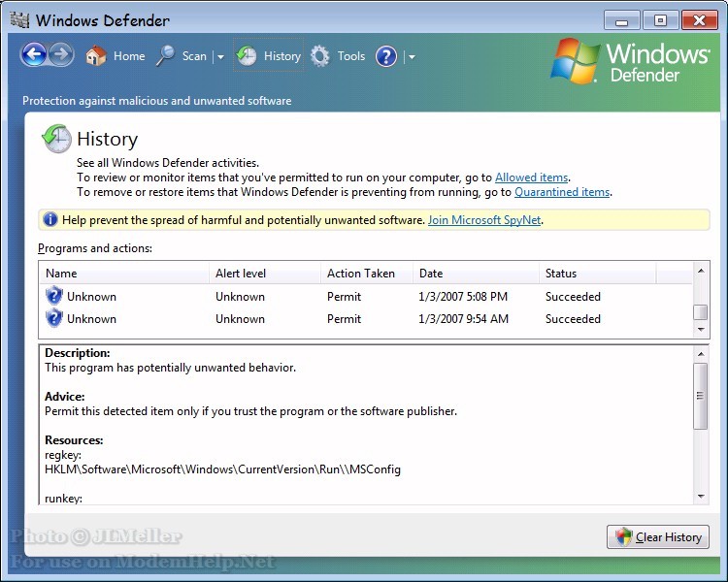Open the History toolbar item
This screenshot has width=728, height=582.
coord(282,56)
